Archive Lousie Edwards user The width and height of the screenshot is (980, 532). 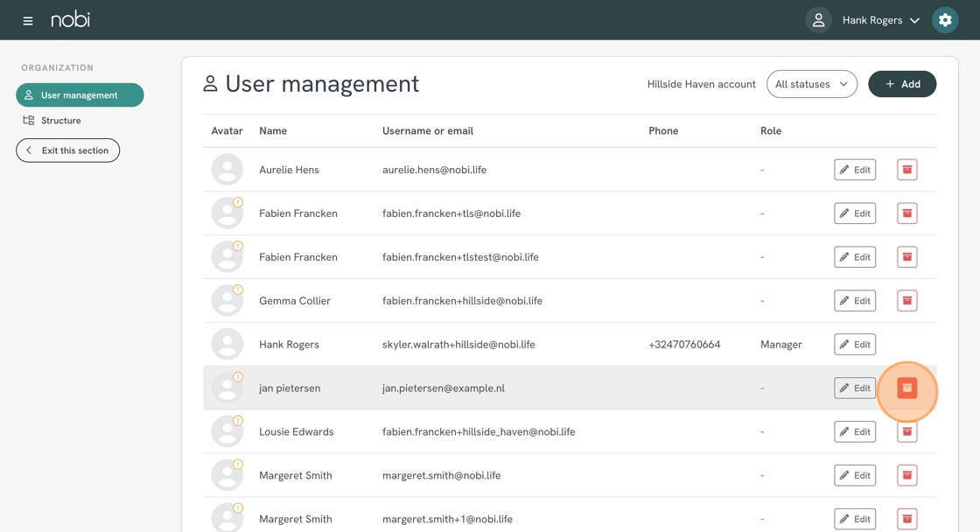click(x=906, y=432)
